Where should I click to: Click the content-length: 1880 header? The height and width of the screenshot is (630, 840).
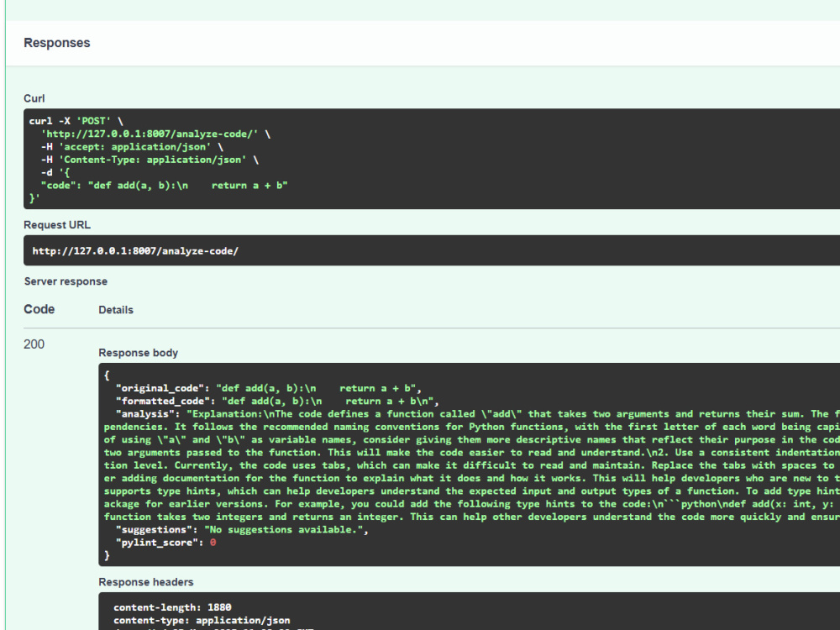(172, 607)
